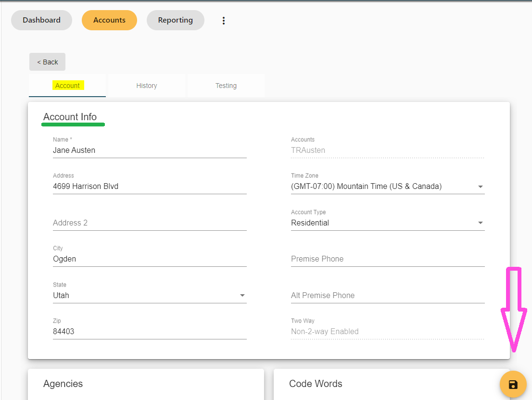Select the Account tab

tap(67, 86)
